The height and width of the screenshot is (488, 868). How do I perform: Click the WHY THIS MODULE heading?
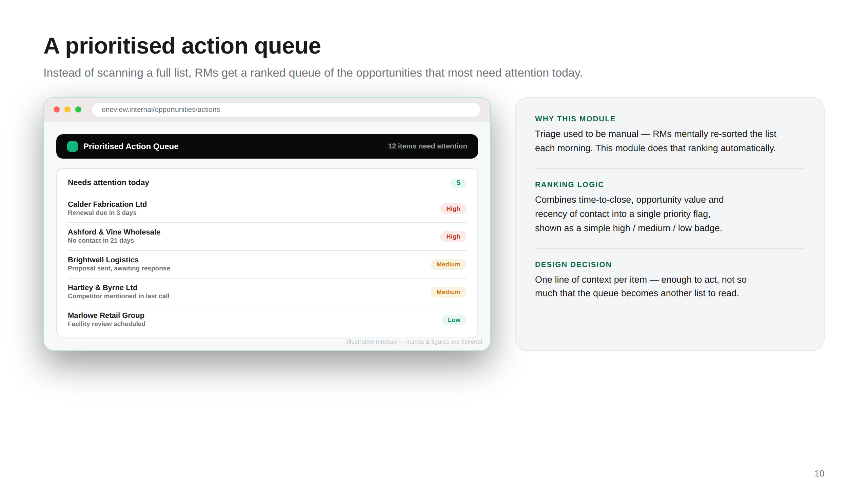575,119
